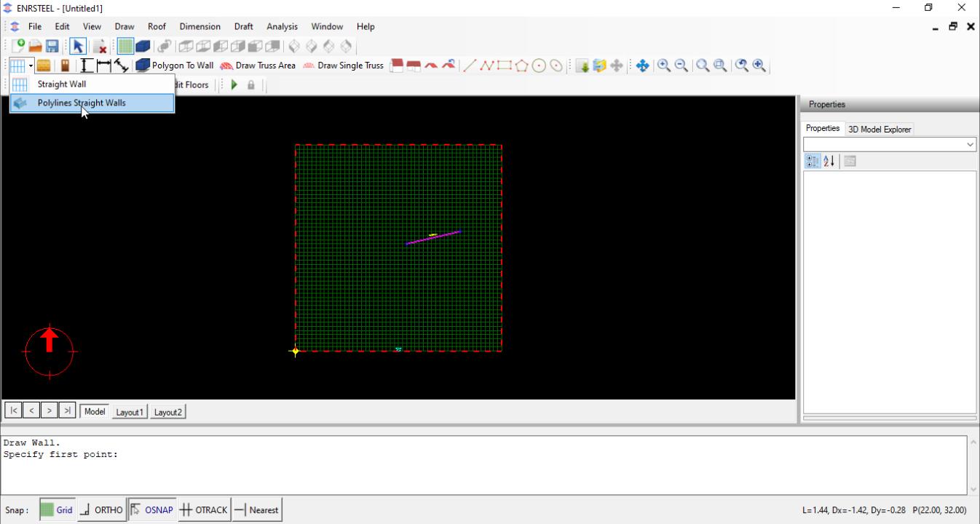The image size is (980, 524).
Task: Open the Properties object combo box
Action: [889, 145]
